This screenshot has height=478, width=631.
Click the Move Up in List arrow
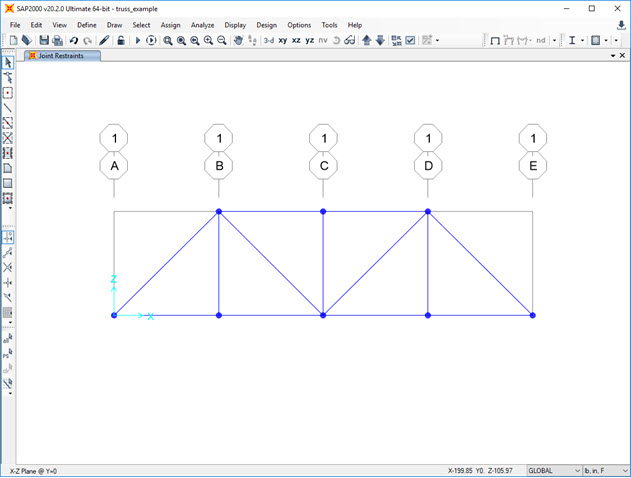[x=366, y=41]
